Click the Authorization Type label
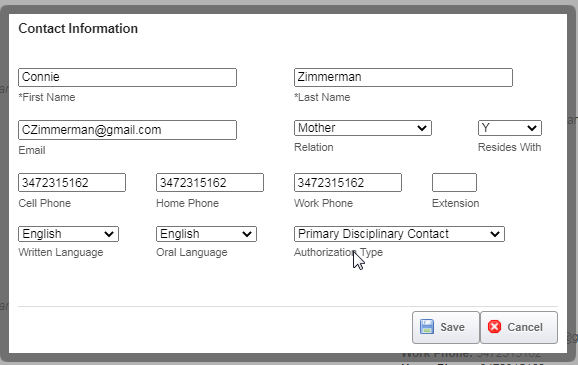This screenshot has width=578, height=365. click(338, 252)
